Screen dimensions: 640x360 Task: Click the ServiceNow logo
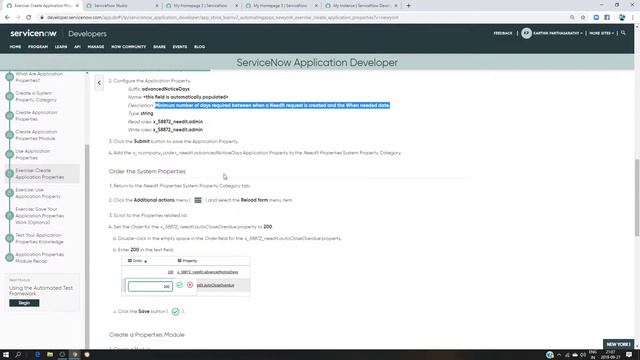(x=33, y=33)
